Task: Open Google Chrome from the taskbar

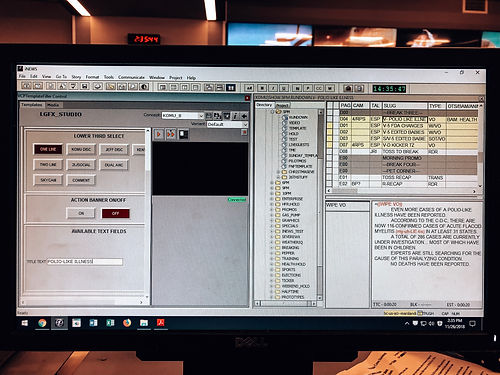Action: (x=42, y=323)
